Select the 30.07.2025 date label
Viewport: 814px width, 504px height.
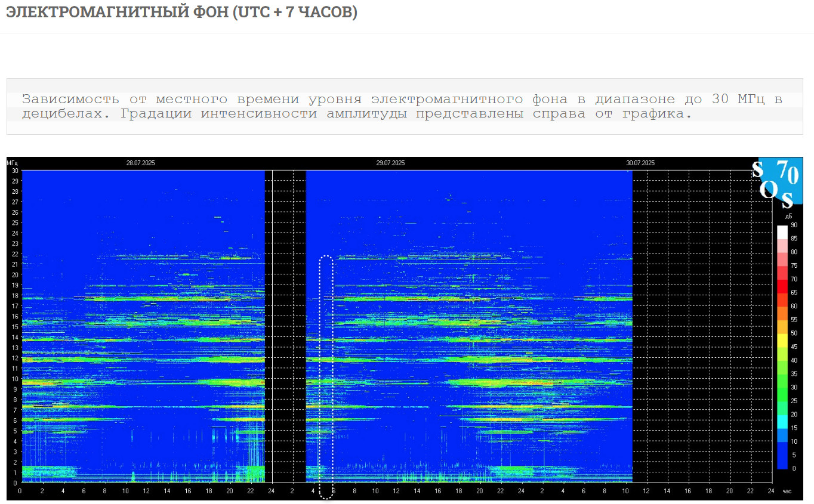pyautogui.click(x=640, y=163)
